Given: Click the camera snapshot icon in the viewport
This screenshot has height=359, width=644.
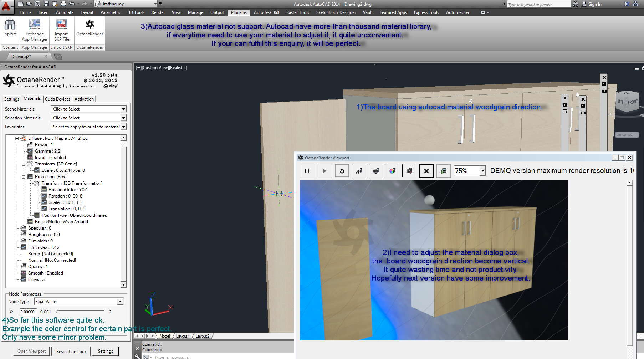Looking at the screenshot, I should click(409, 171).
